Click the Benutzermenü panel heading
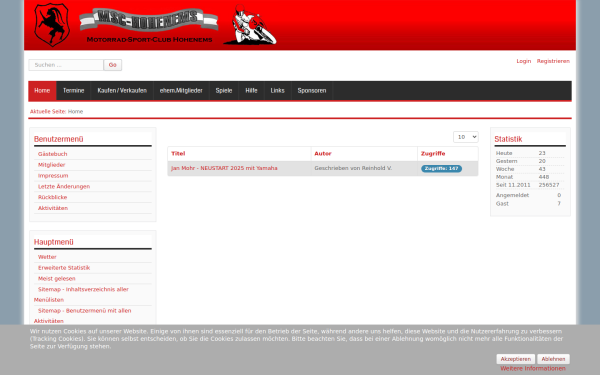Viewport: 600px width, 375px height. [59, 139]
